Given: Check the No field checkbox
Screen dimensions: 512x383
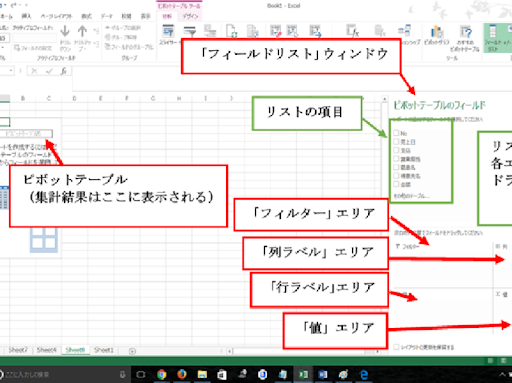Looking at the screenshot, I should click(396, 133).
